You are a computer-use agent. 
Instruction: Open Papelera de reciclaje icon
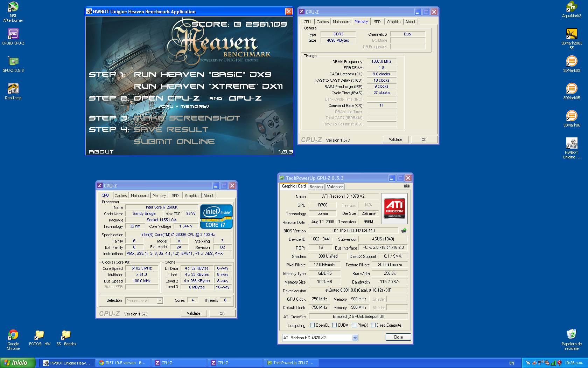(572, 340)
